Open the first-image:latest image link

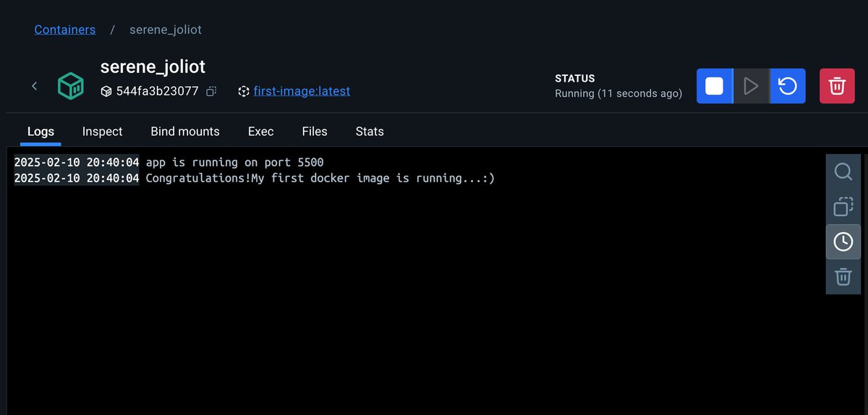pyautogui.click(x=302, y=91)
